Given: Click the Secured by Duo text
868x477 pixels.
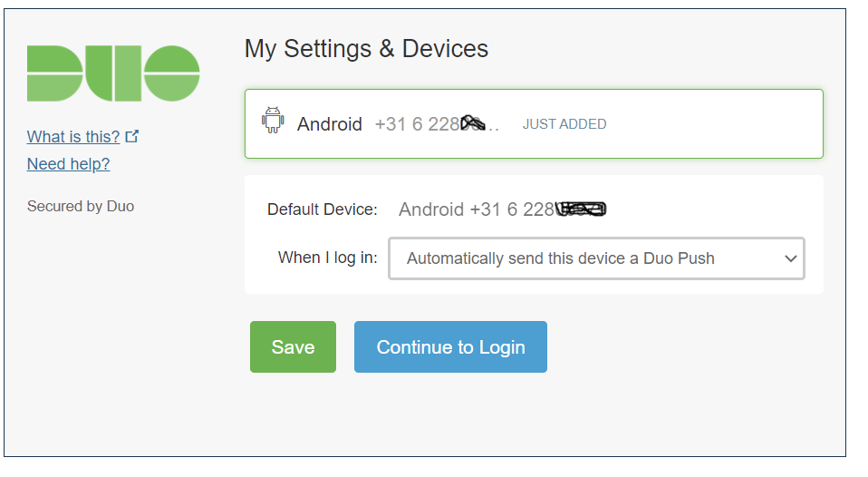Looking at the screenshot, I should (x=81, y=206).
